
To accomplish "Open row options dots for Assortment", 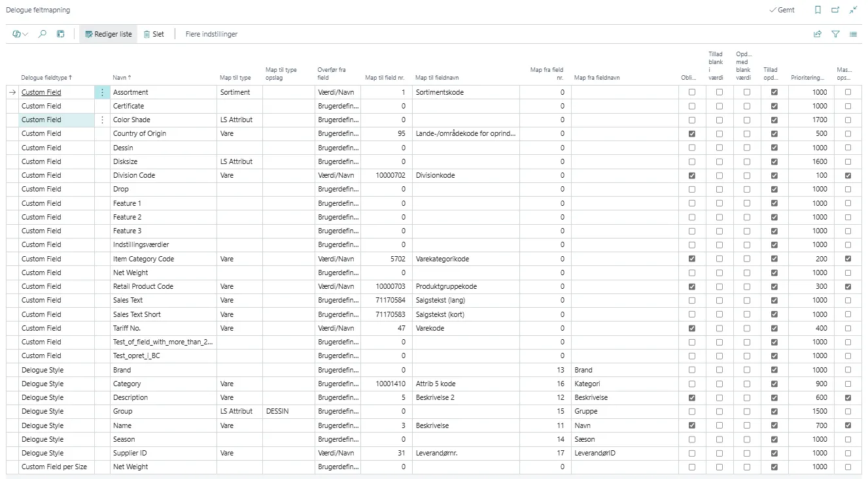I will [x=102, y=92].
